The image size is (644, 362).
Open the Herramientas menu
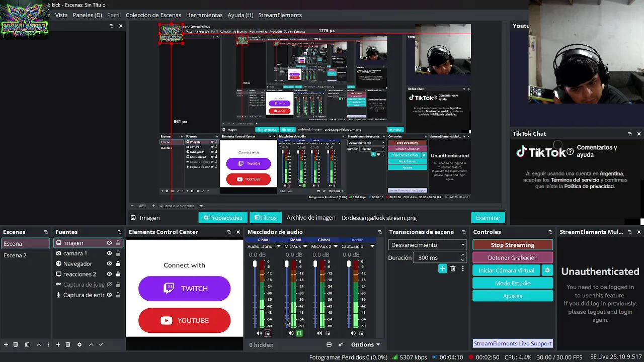click(x=204, y=15)
